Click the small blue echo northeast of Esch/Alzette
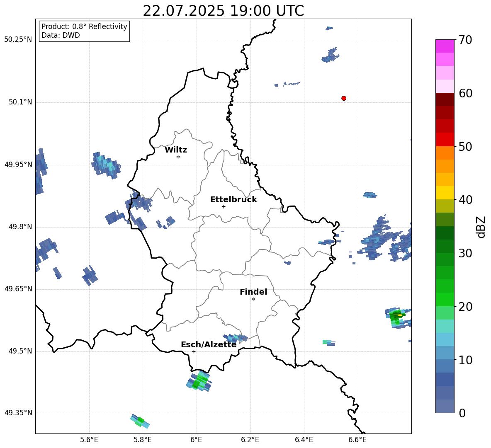This screenshot has height=448, width=491. pyautogui.click(x=236, y=338)
